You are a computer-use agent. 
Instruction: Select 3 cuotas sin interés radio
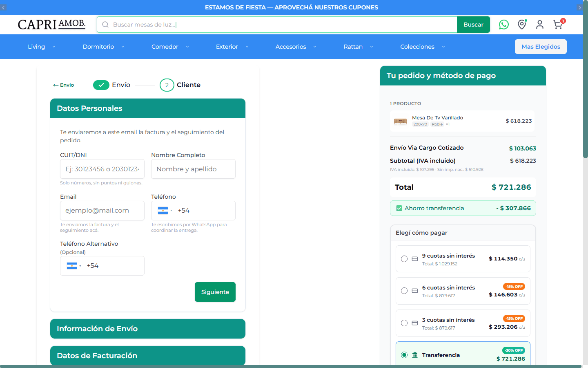pyautogui.click(x=404, y=323)
